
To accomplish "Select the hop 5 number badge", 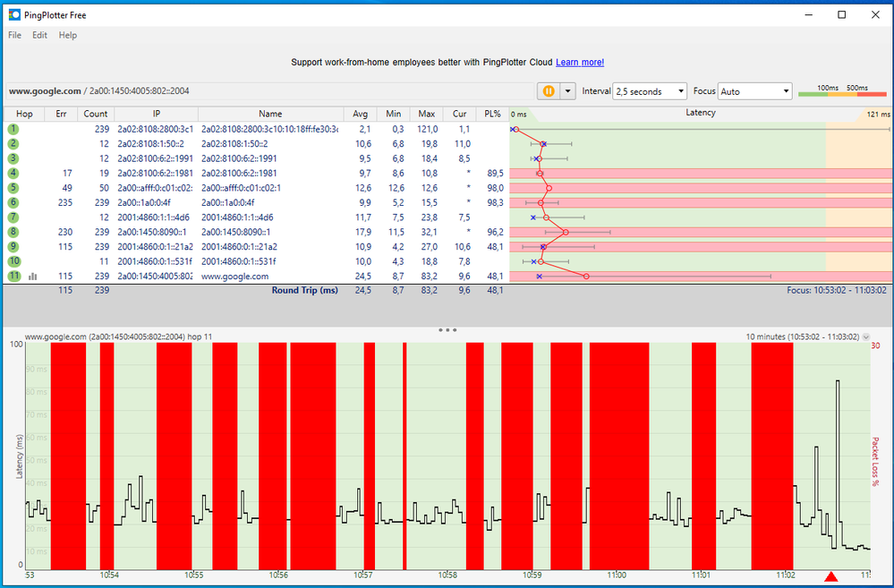I will tap(12, 188).
